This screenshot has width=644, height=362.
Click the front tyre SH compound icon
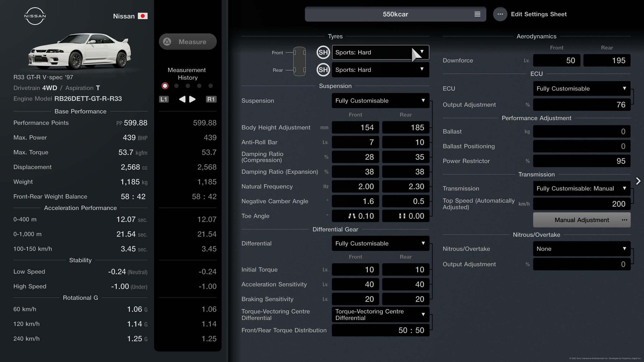pyautogui.click(x=323, y=52)
